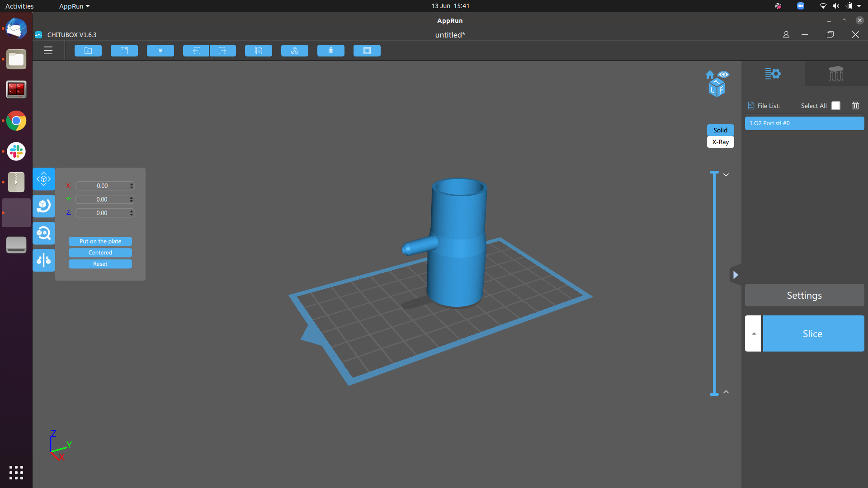
Task: Expand the slice options arrow beside Slice
Action: pyautogui.click(x=753, y=333)
